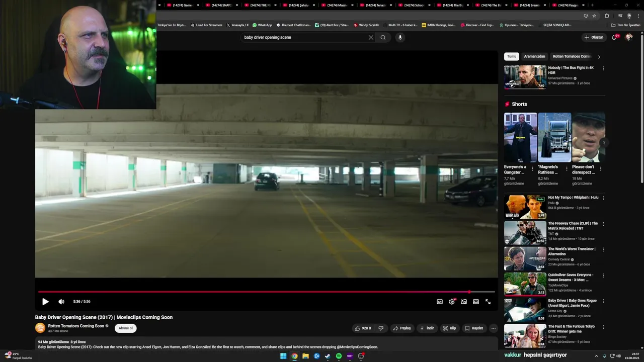Like the video with 928 B likes

pyautogui.click(x=363, y=328)
